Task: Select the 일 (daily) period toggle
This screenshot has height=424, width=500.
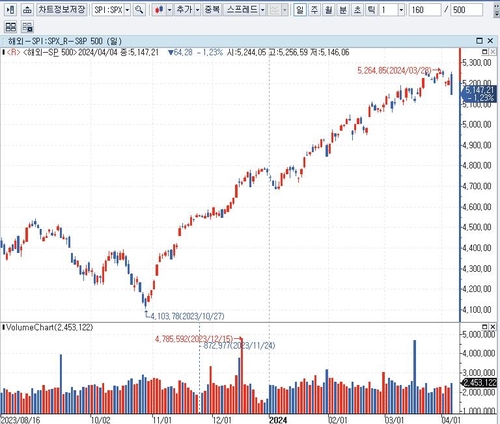Action: (x=300, y=10)
